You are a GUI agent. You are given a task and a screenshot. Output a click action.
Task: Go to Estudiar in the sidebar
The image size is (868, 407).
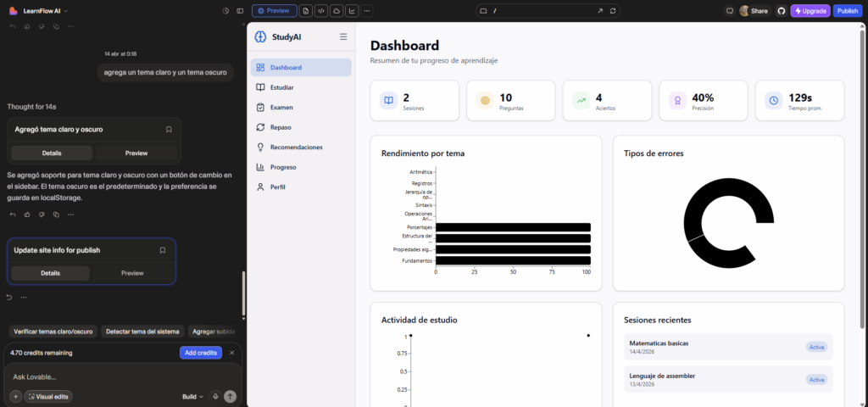pos(281,87)
